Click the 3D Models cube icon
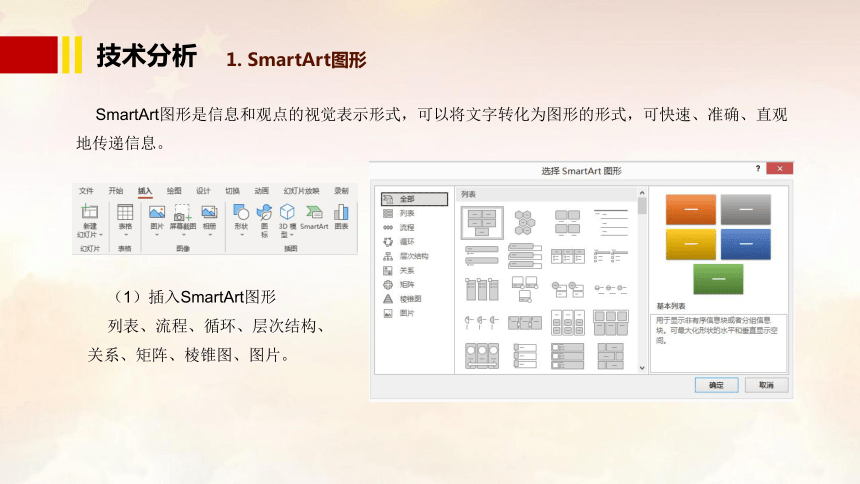860x484 pixels. [x=287, y=212]
